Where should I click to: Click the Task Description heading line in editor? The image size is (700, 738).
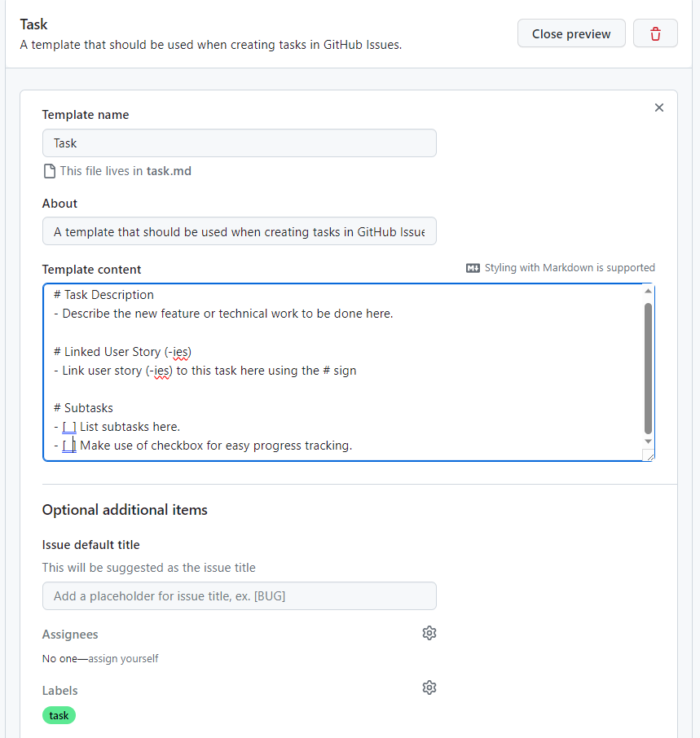pyautogui.click(x=103, y=295)
